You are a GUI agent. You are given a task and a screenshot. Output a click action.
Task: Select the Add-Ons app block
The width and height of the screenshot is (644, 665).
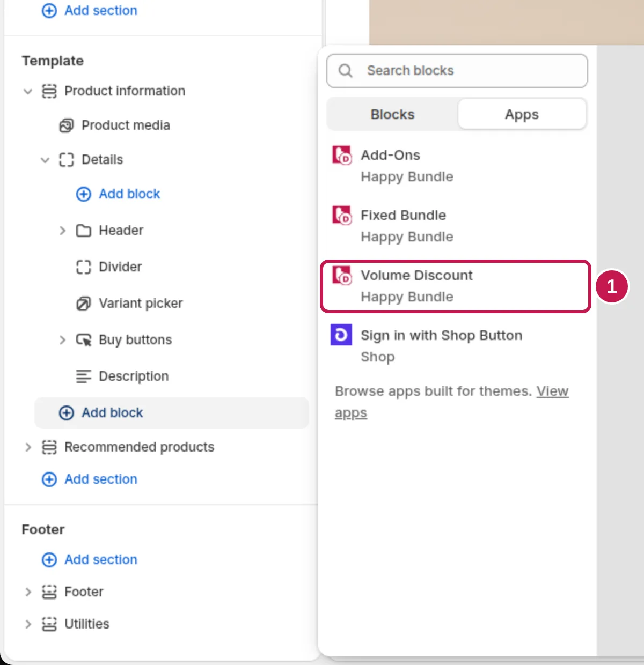coord(457,166)
